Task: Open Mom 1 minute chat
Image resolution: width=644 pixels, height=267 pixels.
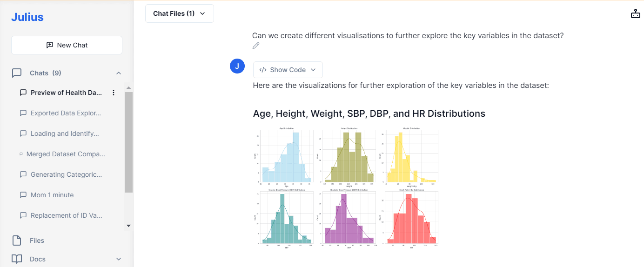Action: pos(52,195)
